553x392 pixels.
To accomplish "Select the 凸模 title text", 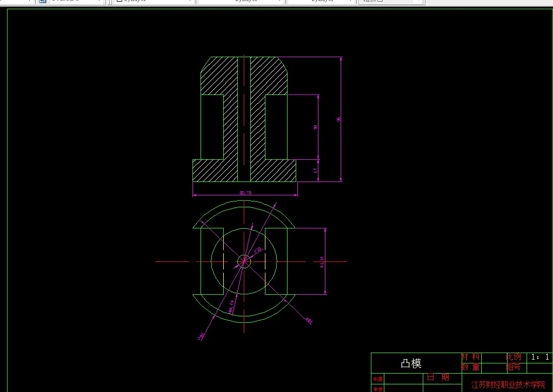I will pos(411,363).
